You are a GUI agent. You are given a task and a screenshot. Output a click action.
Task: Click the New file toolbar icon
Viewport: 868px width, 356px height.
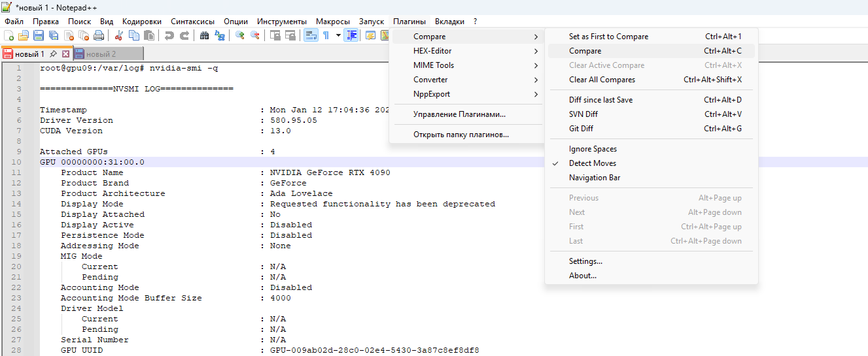click(x=9, y=35)
